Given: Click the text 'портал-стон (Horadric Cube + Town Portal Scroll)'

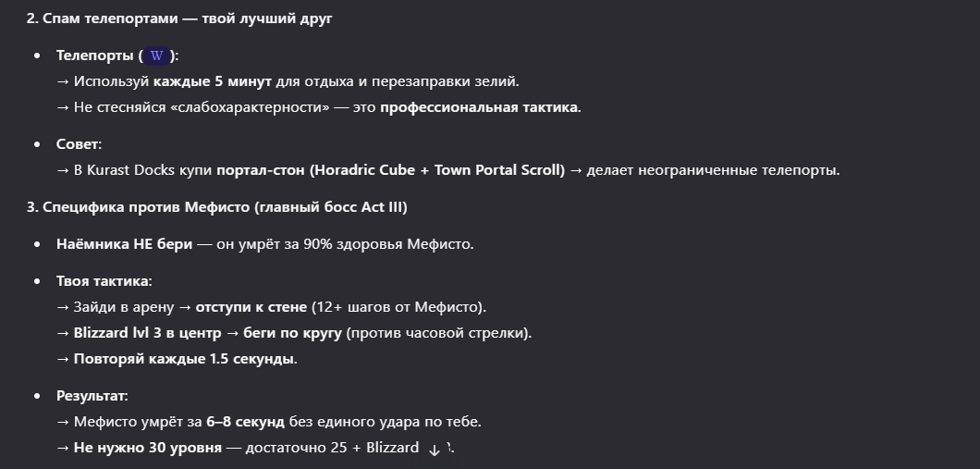Looking at the screenshot, I should [390, 170].
